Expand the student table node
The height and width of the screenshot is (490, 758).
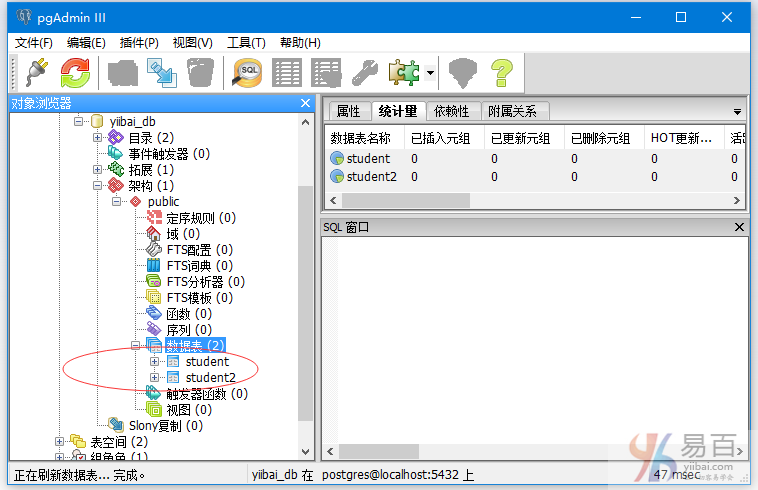click(x=154, y=361)
